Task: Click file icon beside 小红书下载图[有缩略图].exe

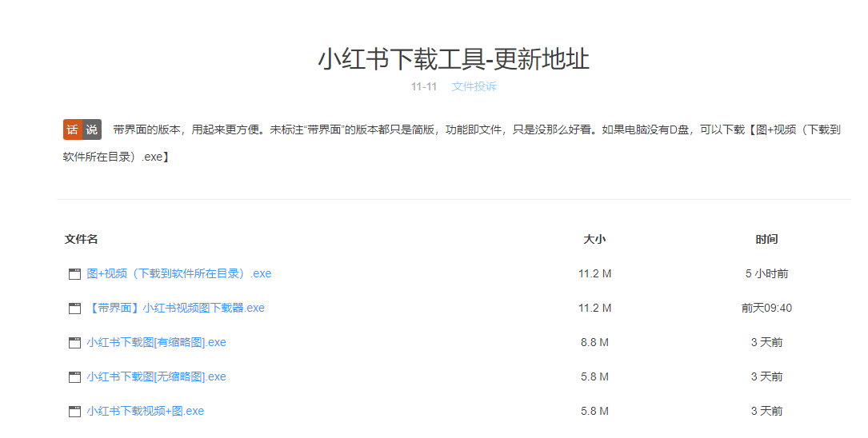Action: coord(74,342)
